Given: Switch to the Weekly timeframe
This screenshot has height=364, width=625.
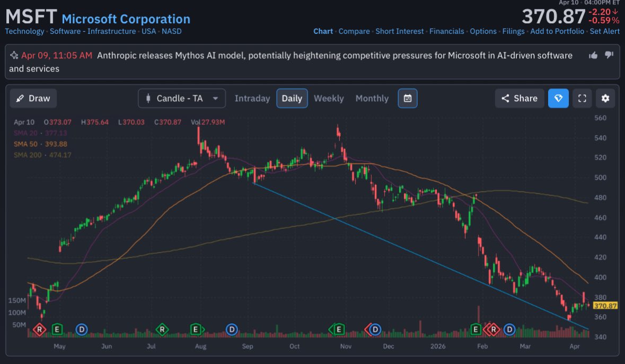Looking at the screenshot, I should coord(329,99).
